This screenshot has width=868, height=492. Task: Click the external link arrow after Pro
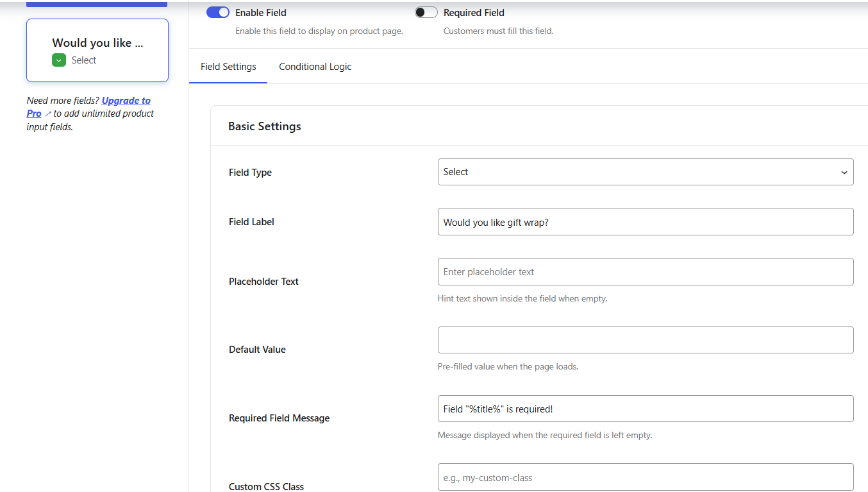(48, 114)
